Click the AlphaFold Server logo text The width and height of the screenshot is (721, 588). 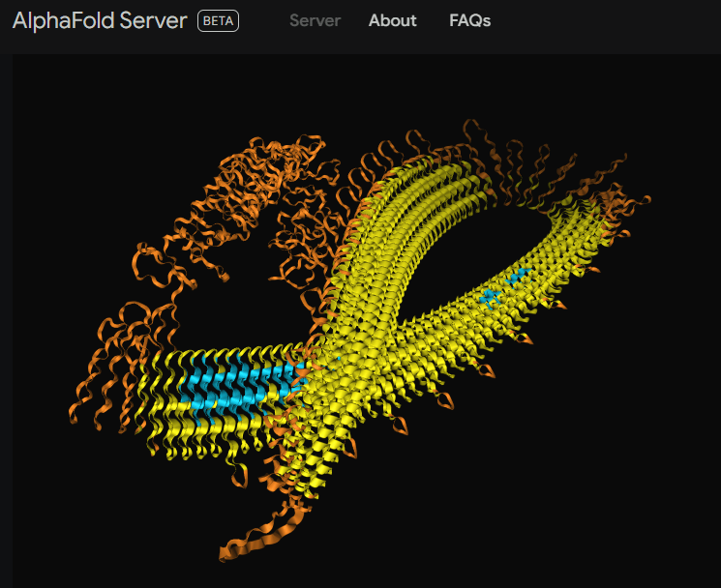point(100,20)
